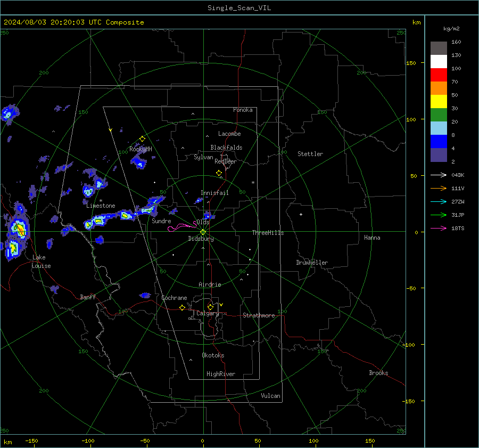Click the HighRiver label
Screen dimensions: 479x448
coord(221,374)
